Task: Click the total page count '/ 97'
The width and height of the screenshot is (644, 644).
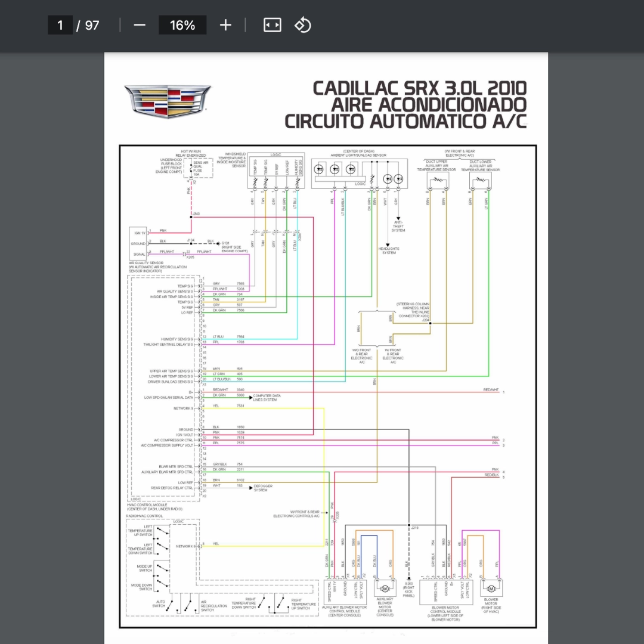Action: tap(88, 26)
